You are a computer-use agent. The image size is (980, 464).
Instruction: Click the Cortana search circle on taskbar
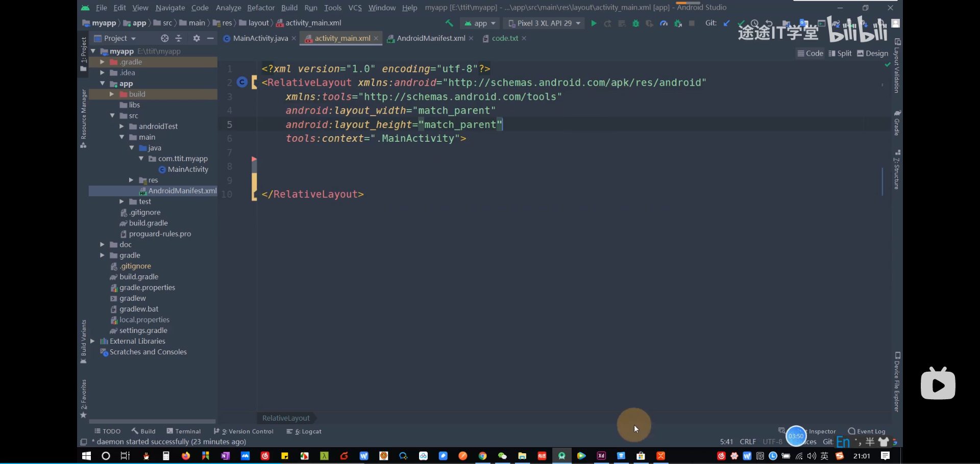pyautogui.click(x=106, y=456)
